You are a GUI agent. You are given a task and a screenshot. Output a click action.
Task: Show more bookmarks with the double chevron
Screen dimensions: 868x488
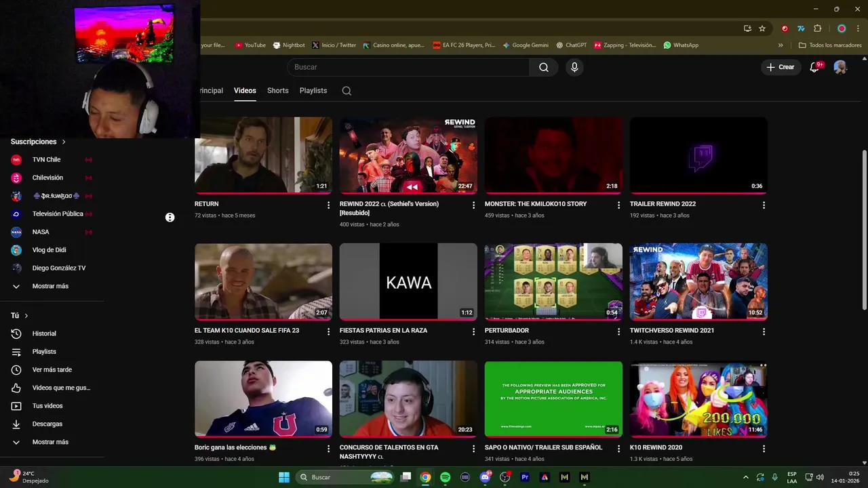point(781,45)
